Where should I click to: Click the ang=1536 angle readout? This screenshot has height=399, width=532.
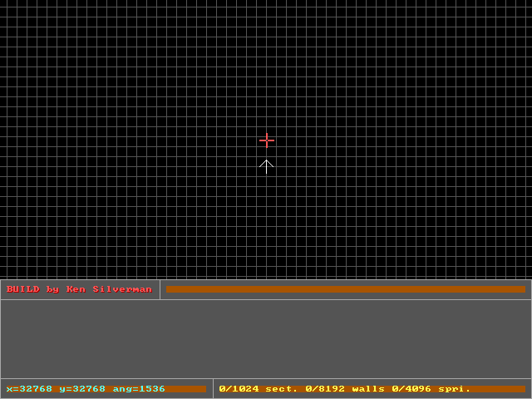[x=139, y=389]
